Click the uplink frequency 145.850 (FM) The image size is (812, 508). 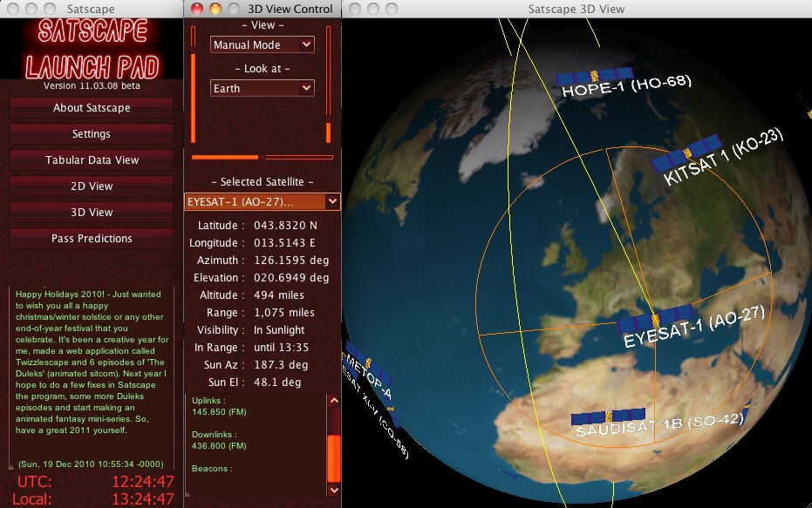[219, 412]
